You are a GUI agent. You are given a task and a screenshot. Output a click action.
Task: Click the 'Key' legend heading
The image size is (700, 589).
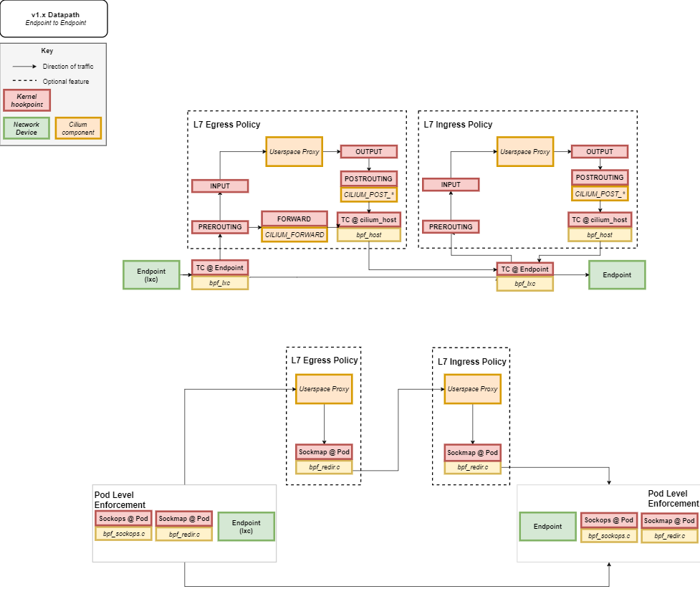click(47, 51)
